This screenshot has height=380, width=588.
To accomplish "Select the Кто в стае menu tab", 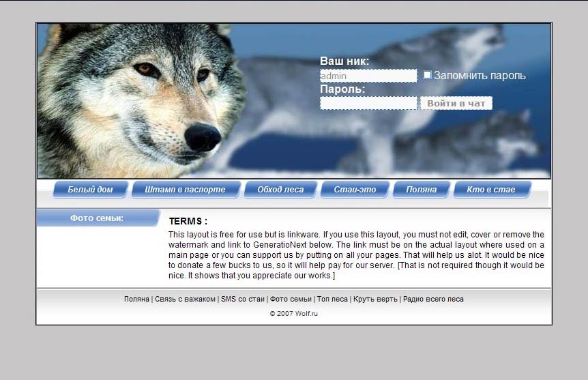I will [491, 190].
